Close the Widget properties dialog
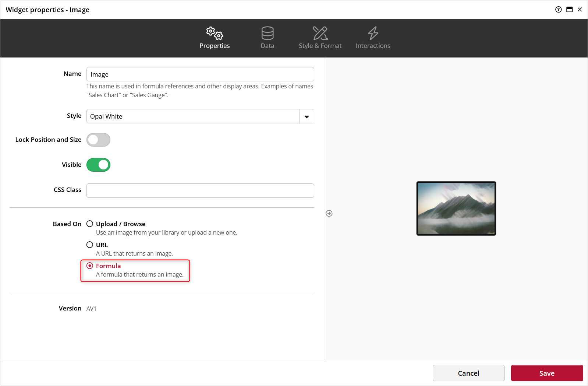The width and height of the screenshot is (588, 386). coord(580,10)
